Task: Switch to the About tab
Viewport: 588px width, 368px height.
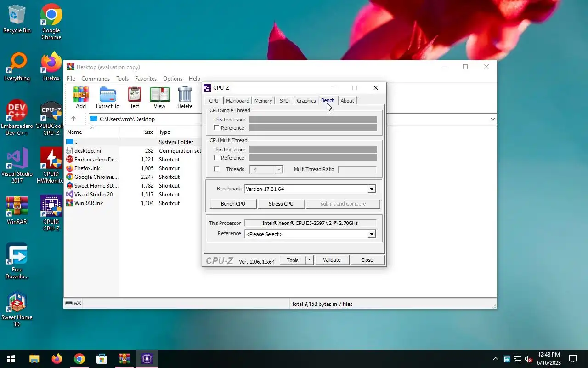Action: click(347, 101)
